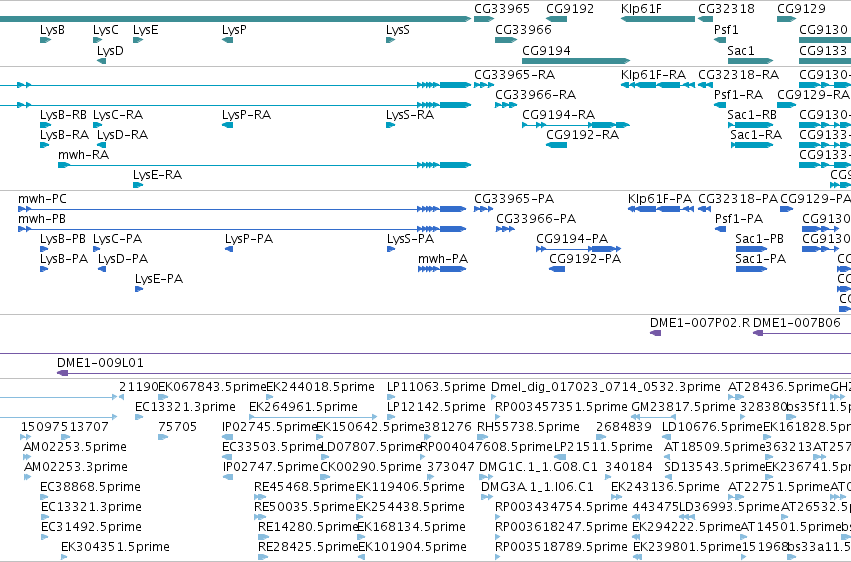
Task: Click the LysS-RA transcript glyph
Action: tap(390, 125)
